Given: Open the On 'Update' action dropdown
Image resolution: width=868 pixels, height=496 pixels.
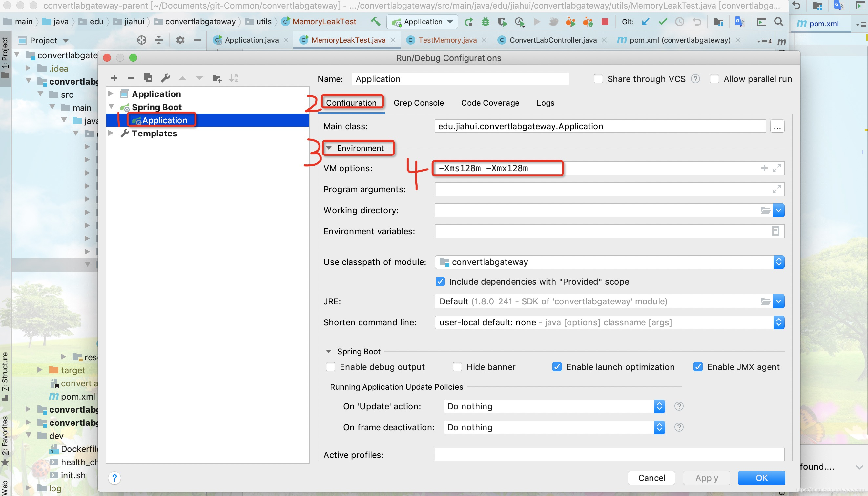Looking at the screenshot, I should [x=554, y=406].
